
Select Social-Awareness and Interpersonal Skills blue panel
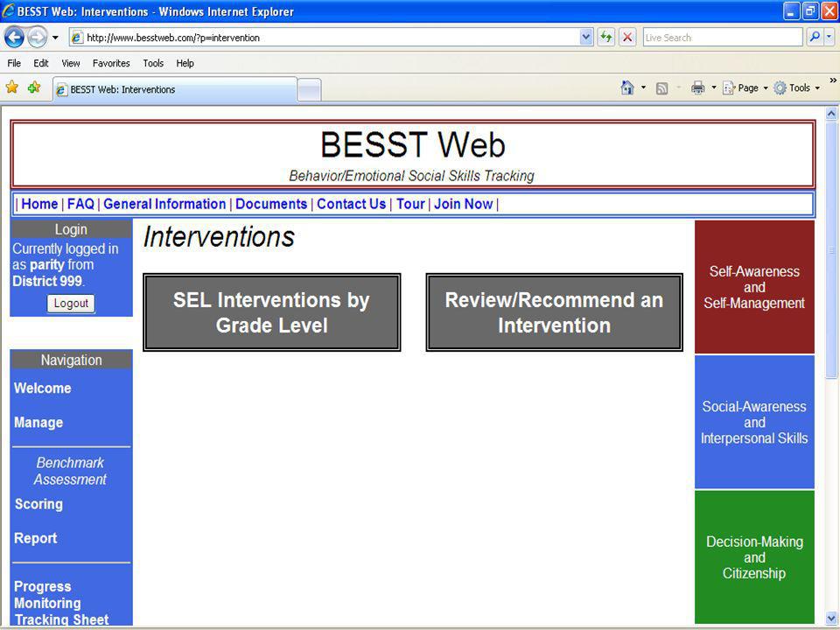pos(754,422)
